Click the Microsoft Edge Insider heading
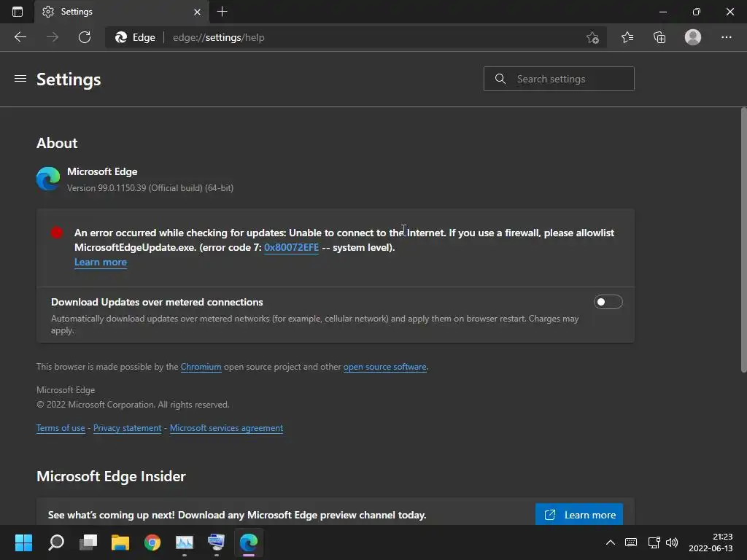The height and width of the screenshot is (560, 747). coord(111,476)
